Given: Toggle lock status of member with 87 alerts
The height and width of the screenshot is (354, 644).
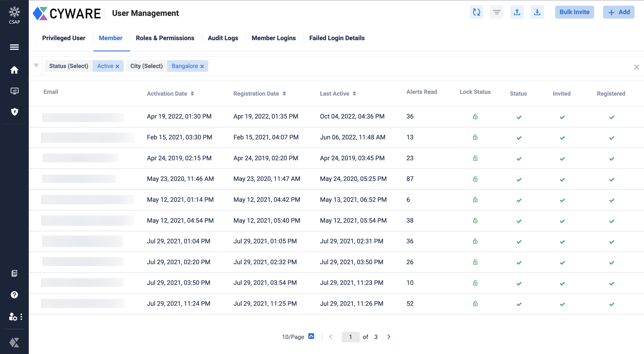Looking at the screenshot, I should [x=475, y=179].
